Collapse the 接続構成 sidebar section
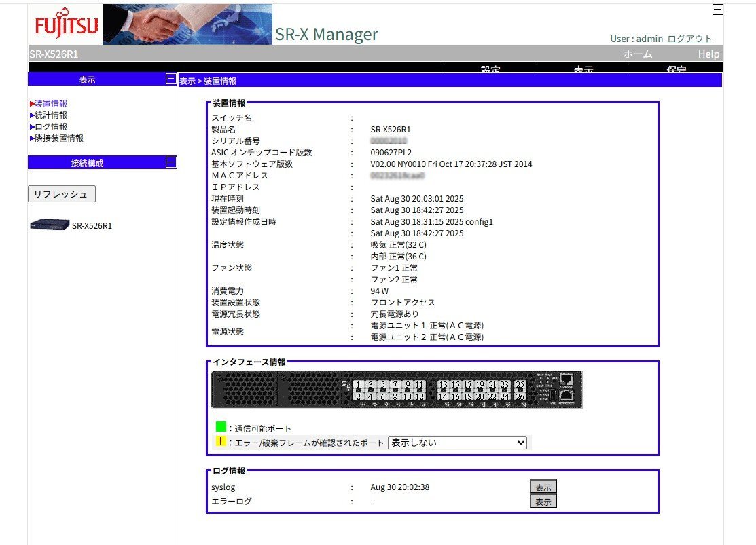 [x=170, y=162]
